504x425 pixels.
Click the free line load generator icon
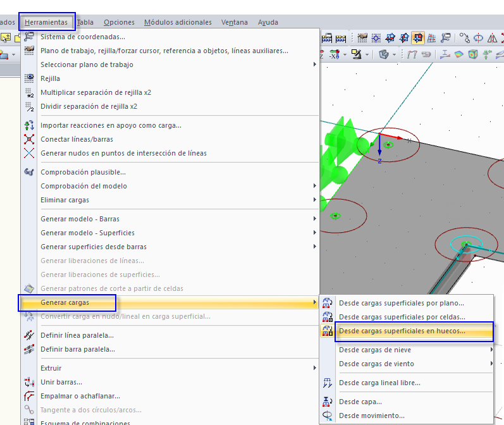coord(327,383)
